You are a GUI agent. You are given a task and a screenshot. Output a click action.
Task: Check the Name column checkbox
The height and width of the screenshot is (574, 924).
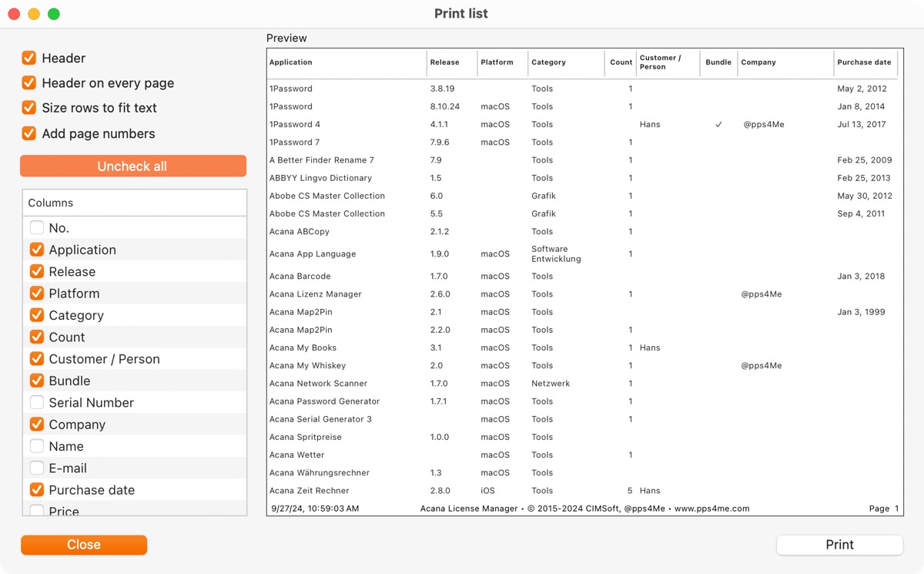pyautogui.click(x=37, y=446)
